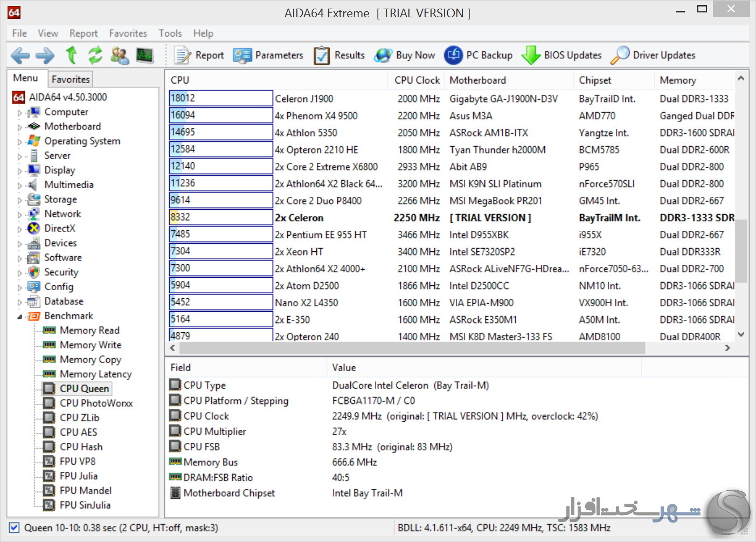Screen dimensions: 756x542
Task: Open BIOS Updates
Action: pos(561,55)
